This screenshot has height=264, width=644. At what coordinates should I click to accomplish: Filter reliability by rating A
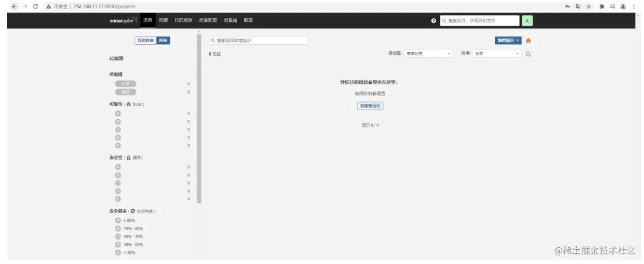click(x=118, y=113)
